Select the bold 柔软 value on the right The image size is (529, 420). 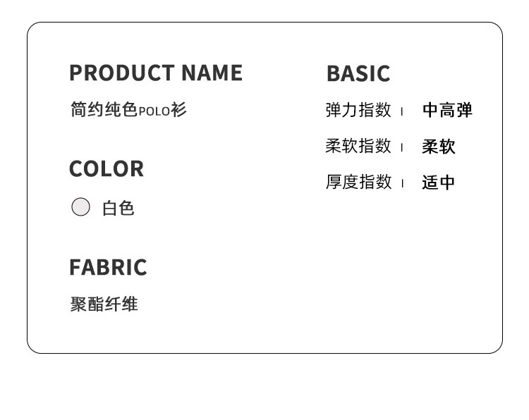pos(439,147)
